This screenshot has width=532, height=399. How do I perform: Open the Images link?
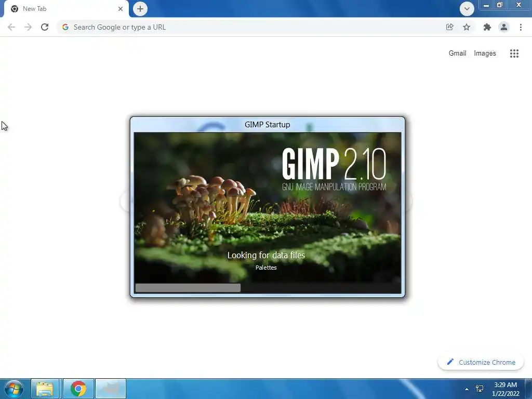(x=485, y=54)
